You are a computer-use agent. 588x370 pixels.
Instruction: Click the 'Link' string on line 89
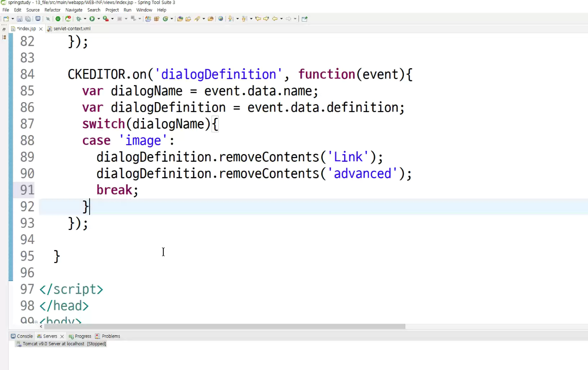(x=348, y=157)
